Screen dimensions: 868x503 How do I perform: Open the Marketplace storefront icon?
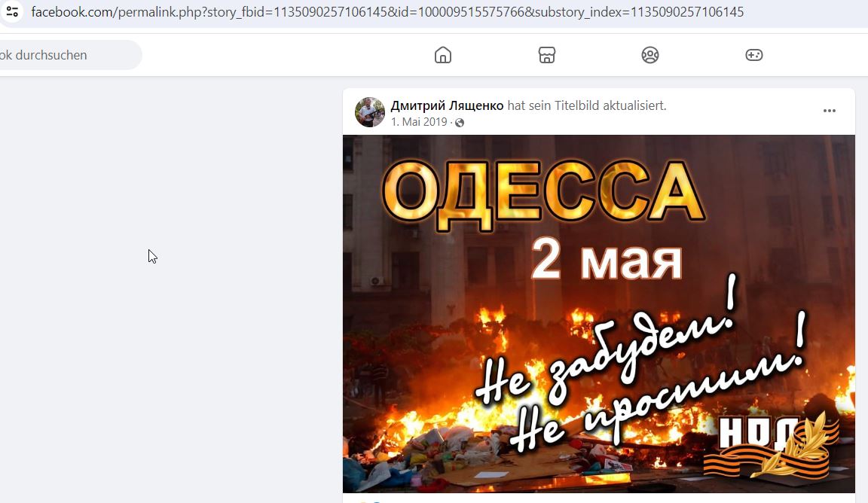click(547, 55)
